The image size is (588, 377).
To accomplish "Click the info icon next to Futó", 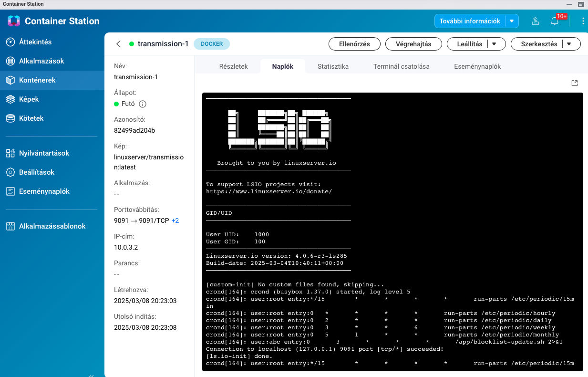I will coord(142,104).
